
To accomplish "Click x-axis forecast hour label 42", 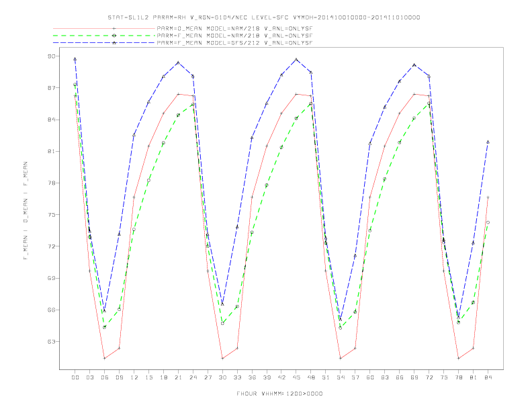I will 281,377.
